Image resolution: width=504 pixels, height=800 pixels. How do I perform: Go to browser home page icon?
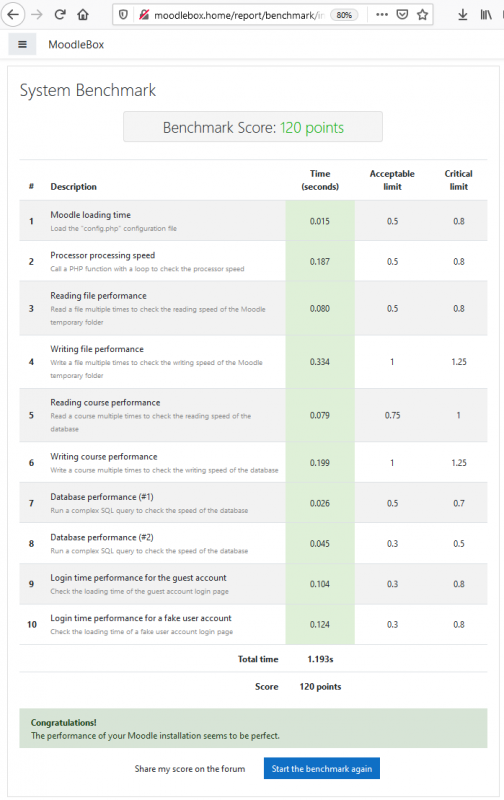83,15
